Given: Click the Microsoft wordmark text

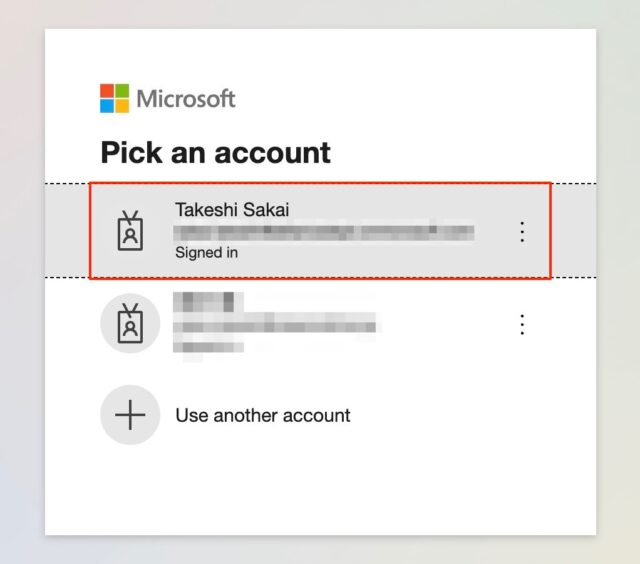Looking at the screenshot, I should pos(186,99).
